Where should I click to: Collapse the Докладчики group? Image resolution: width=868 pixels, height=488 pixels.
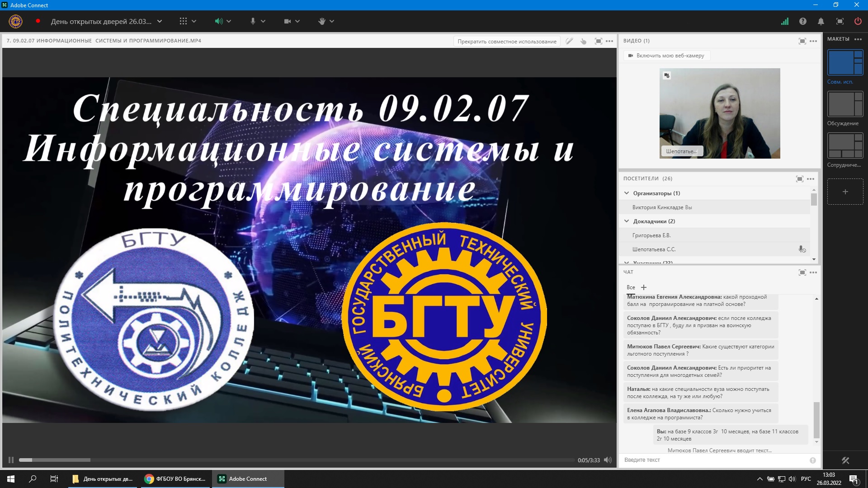click(x=627, y=221)
